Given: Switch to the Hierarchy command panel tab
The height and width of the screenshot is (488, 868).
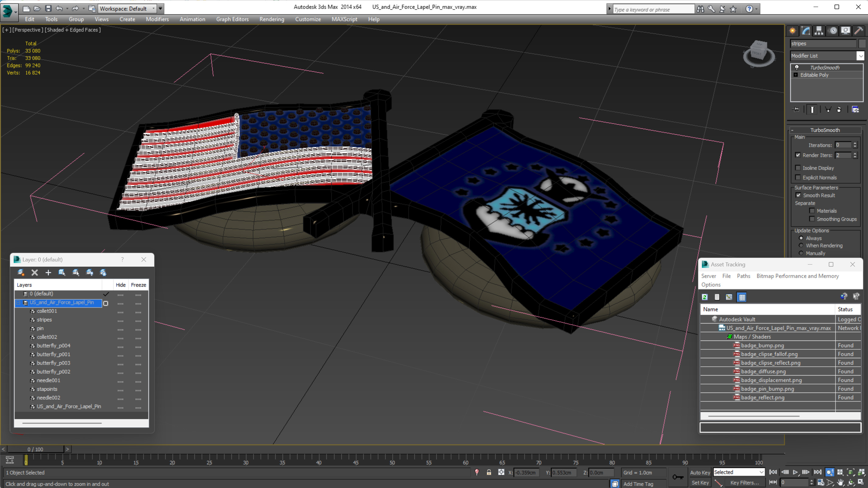Looking at the screenshot, I should tap(819, 31).
